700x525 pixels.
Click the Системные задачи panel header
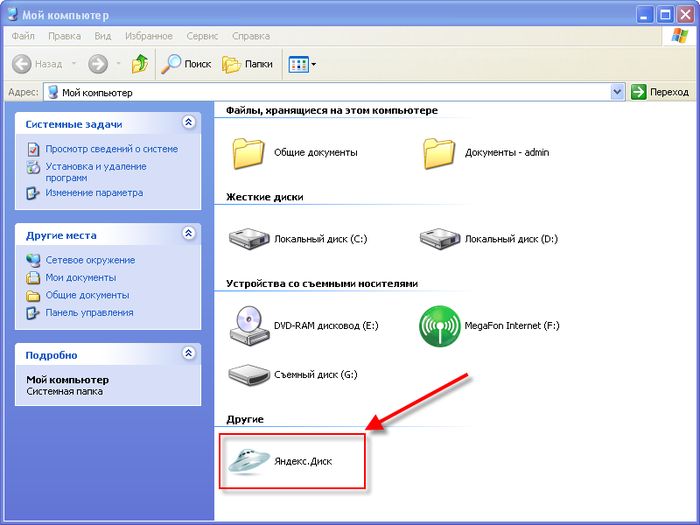pyautogui.click(x=108, y=124)
